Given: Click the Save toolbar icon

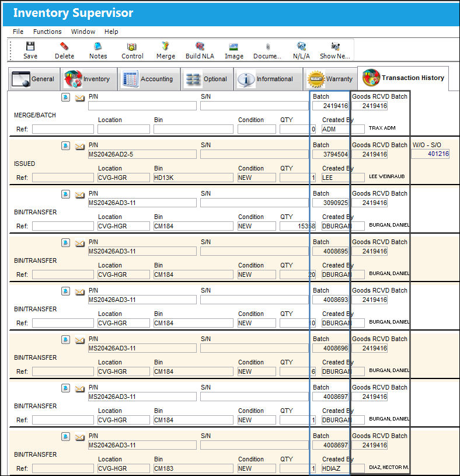Looking at the screenshot, I should point(30,50).
